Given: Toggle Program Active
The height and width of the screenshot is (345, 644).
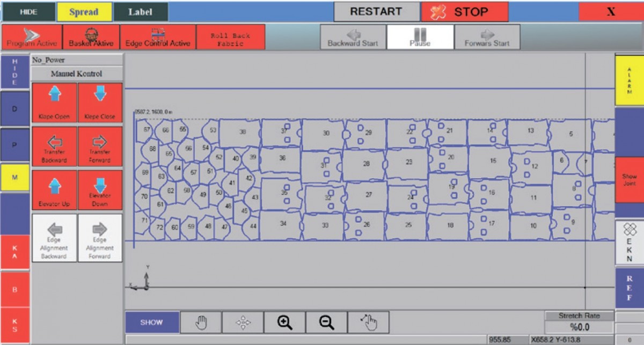Looking at the screenshot, I should (32, 38).
